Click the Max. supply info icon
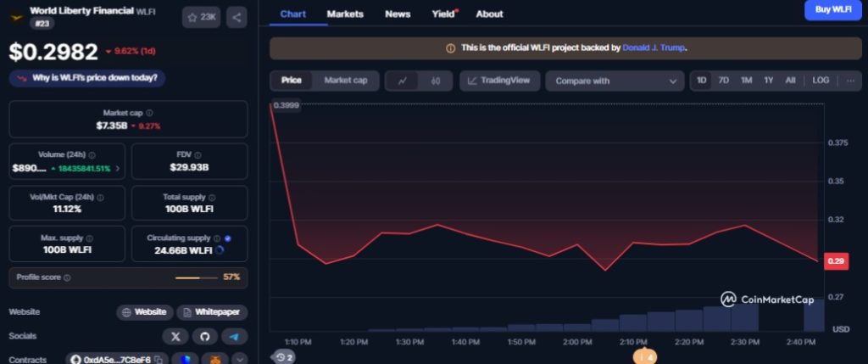This screenshot has height=364, width=868. (90, 238)
